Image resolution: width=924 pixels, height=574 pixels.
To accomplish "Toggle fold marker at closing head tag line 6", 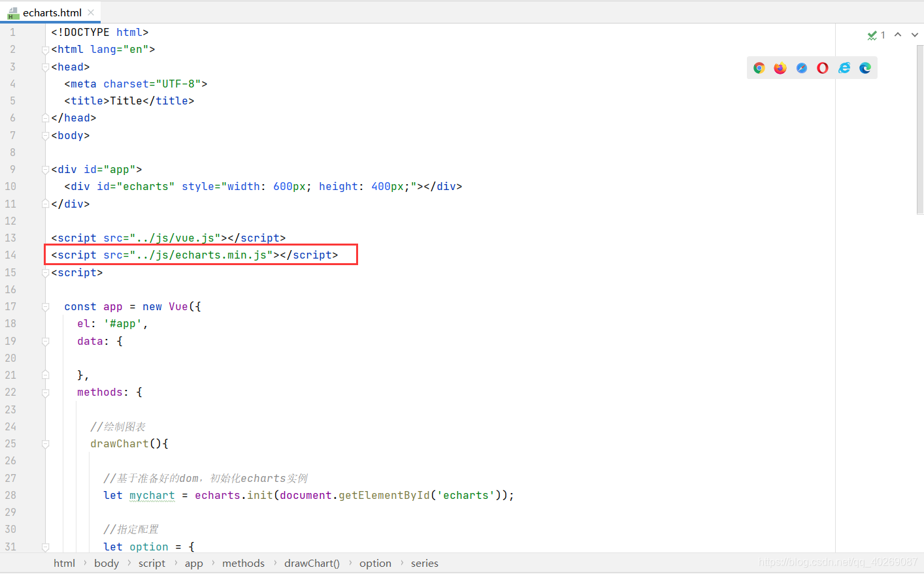I will (45, 118).
